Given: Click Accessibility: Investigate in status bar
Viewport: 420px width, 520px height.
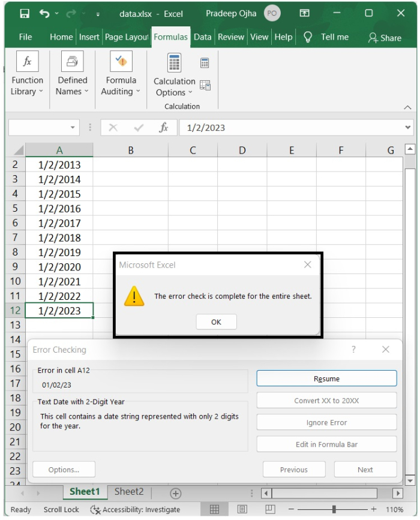Looking at the screenshot, I should 136,509.
